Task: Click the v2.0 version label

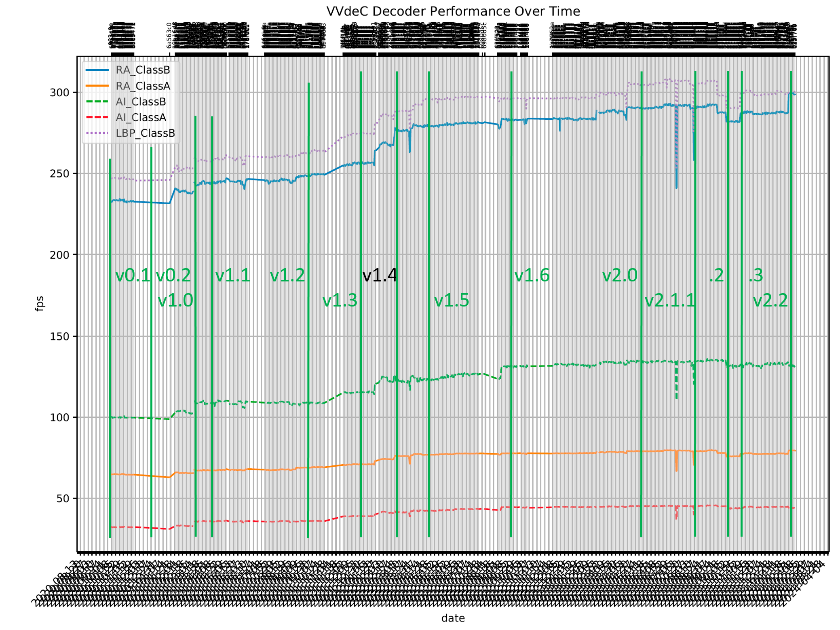Action: (620, 276)
